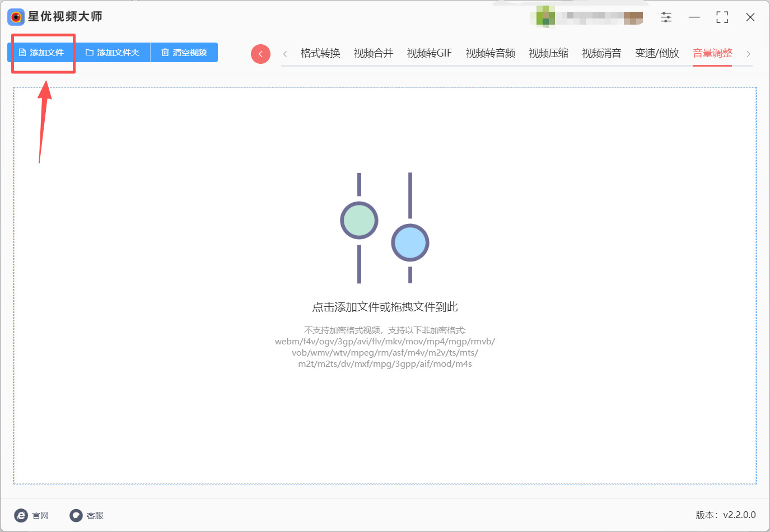Select the 音量调整 tab
The width and height of the screenshot is (770, 532).
click(x=712, y=53)
